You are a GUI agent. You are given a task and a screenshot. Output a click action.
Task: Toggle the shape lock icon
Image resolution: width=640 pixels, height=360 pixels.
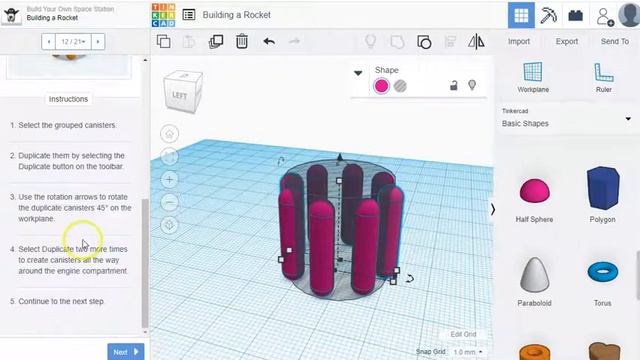coord(453,85)
